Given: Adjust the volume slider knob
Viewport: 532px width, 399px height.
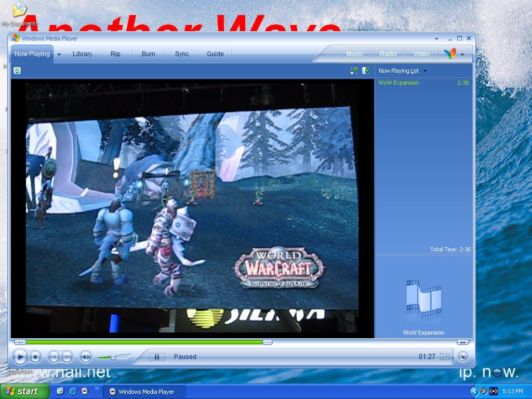Looking at the screenshot, I should click(113, 357).
